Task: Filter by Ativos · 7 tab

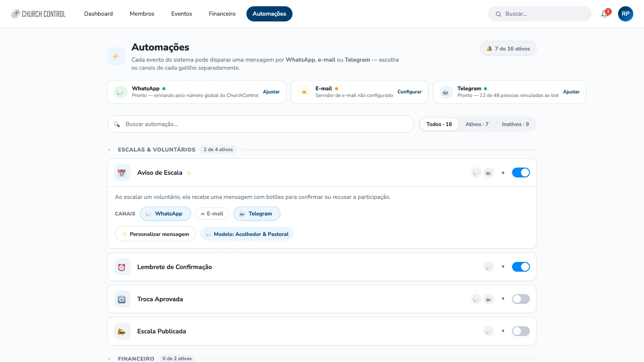Action: pos(477,124)
